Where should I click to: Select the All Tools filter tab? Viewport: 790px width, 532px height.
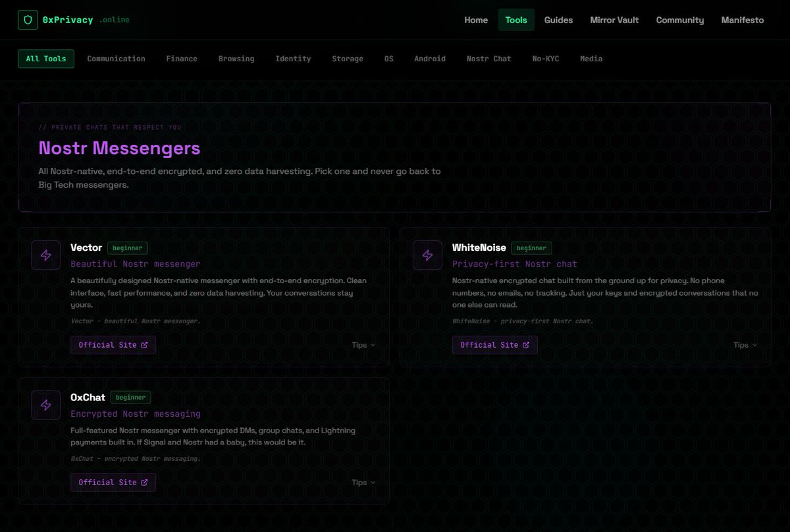coord(46,59)
